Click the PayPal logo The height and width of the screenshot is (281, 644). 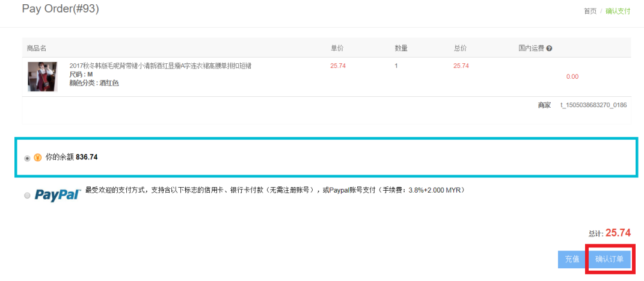[58, 195]
